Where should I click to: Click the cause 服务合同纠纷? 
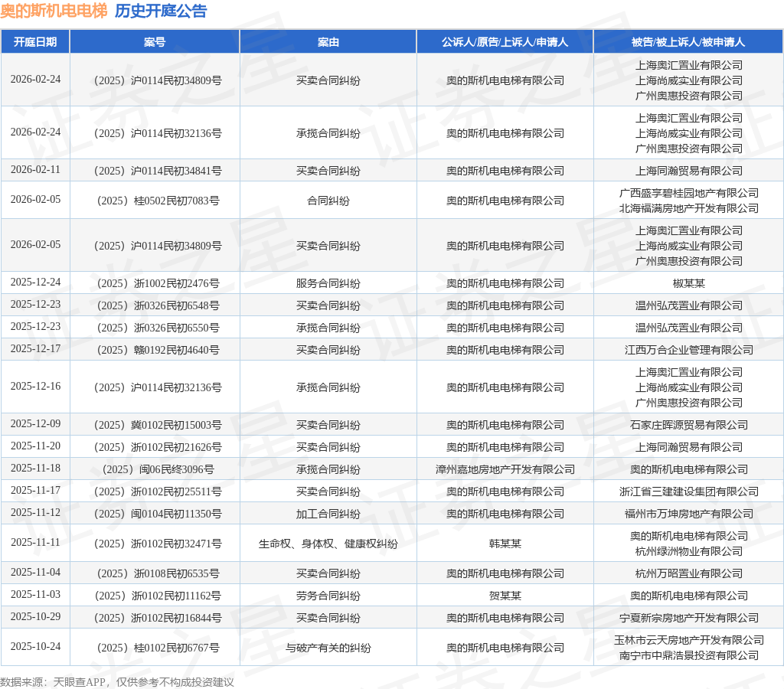[x=328, y=283]
